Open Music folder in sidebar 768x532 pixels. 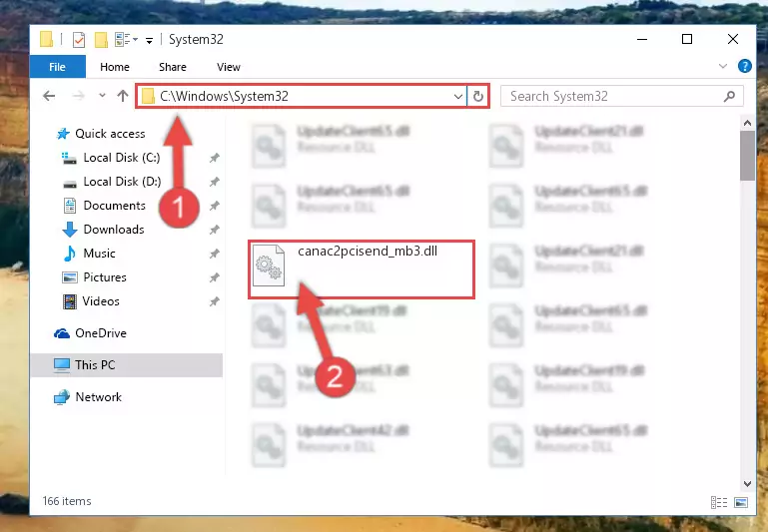(99, 254)
